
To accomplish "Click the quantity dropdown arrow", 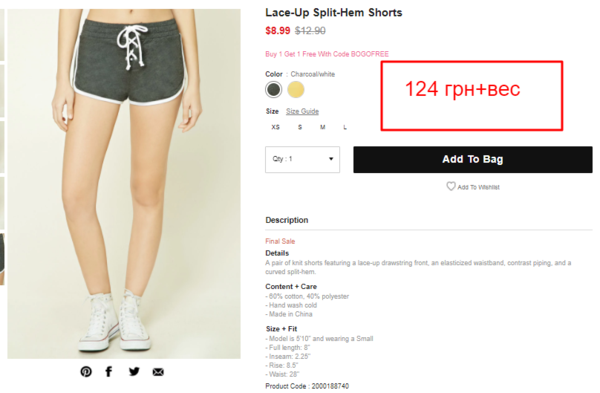I will (x=331, y=159).
